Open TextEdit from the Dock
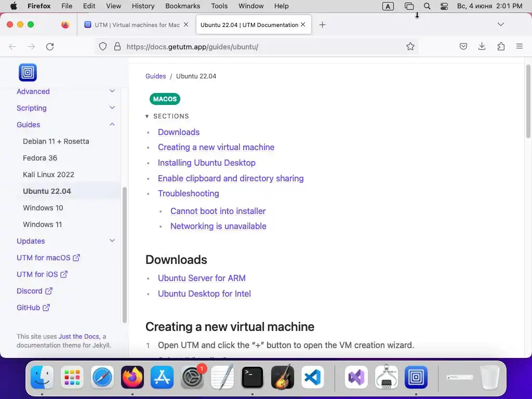 point(222,377)
